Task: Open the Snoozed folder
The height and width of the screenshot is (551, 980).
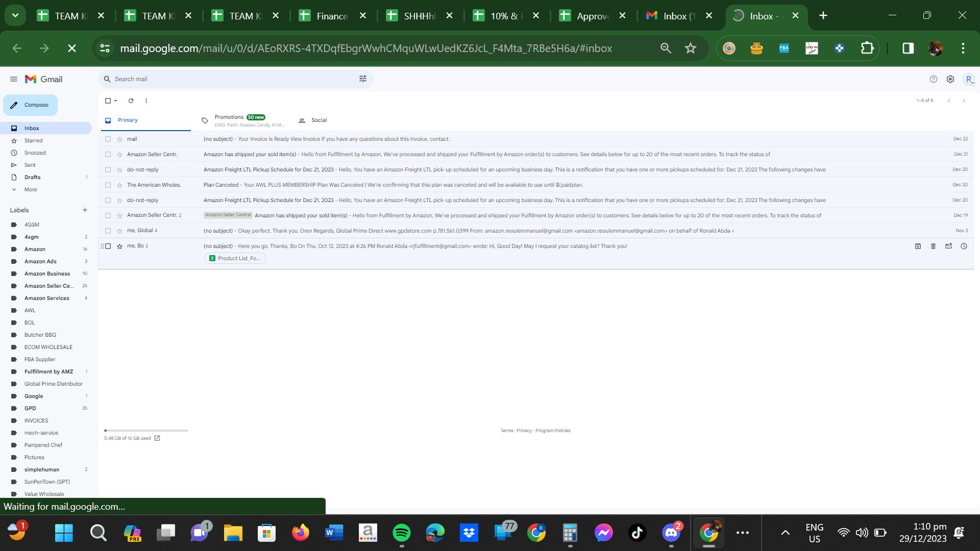Action: [35, 153]
